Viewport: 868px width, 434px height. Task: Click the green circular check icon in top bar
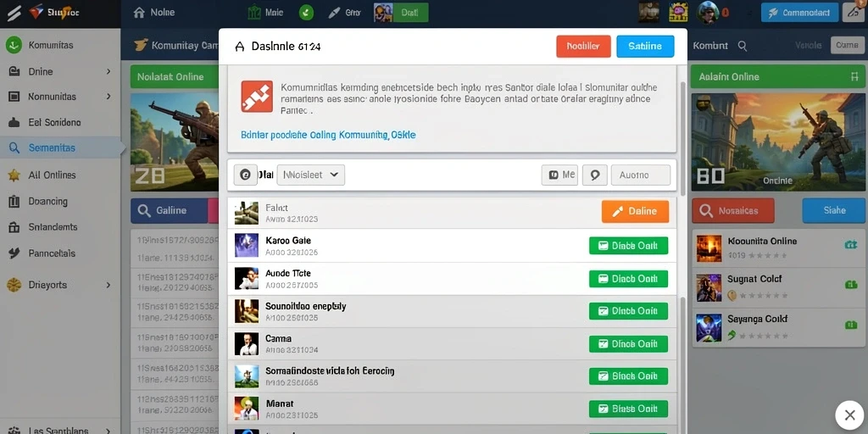coord(306,12)
